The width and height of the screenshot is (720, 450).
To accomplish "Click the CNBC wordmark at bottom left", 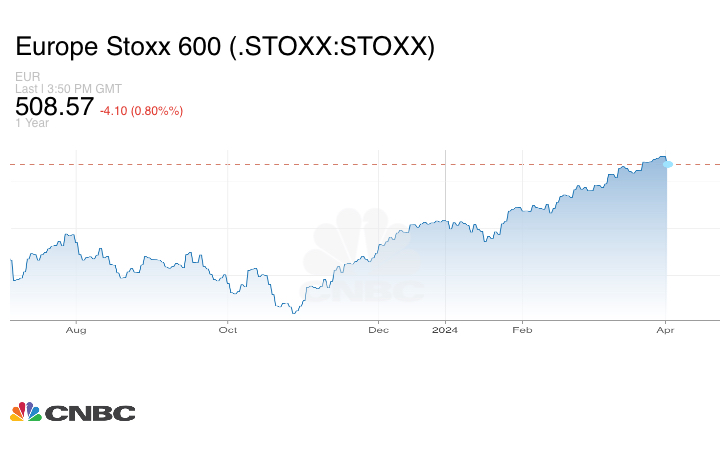I will pos(89,412).
